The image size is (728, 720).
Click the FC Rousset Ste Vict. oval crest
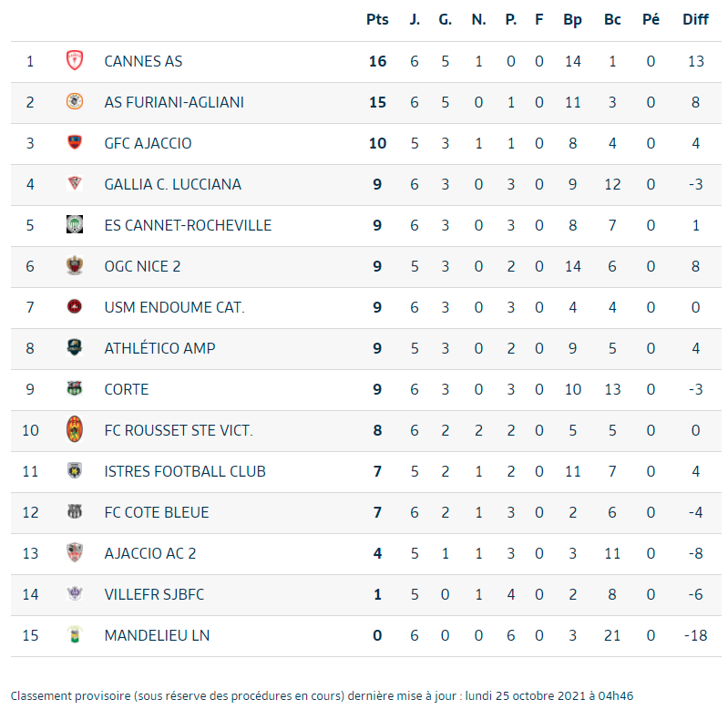[75, 429]
